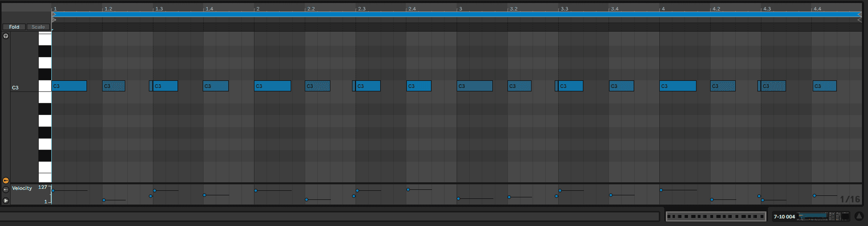Image resolution: width=868 pixels, height=226 pixels.
Task: Select the C3 note at beat 3.2
Action: click(519, 86)
